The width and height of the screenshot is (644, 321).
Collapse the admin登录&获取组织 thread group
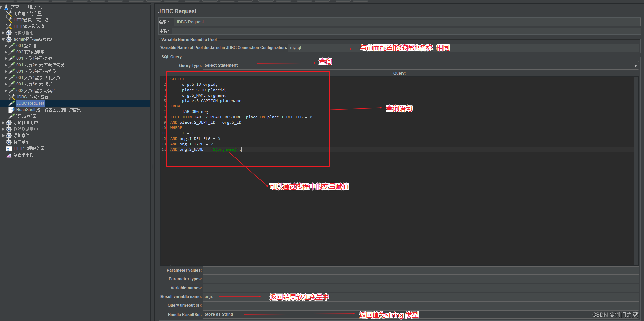(3, 39)
